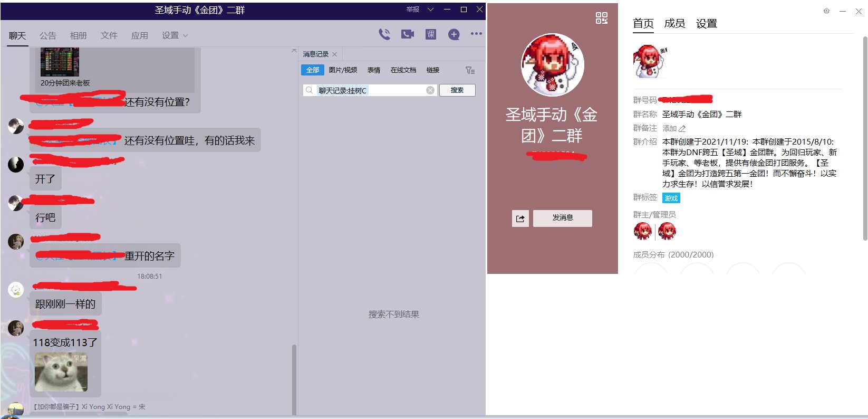The width and height of the screenshot is (868, 419).
Task: Click the avatar beside 118变成113了 message
Action: (x=16, y=328)
